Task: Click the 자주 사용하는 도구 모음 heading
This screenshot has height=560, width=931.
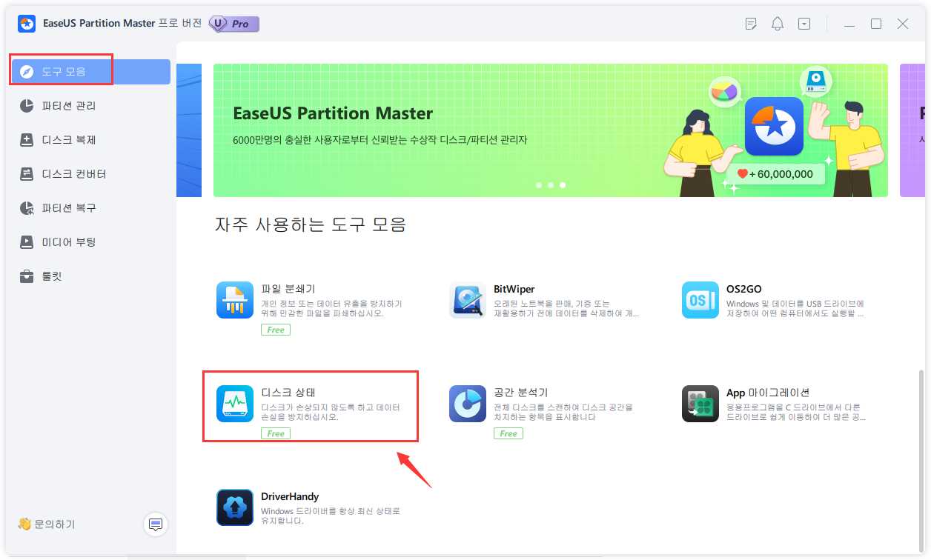Action: click(x=311, y=224)
